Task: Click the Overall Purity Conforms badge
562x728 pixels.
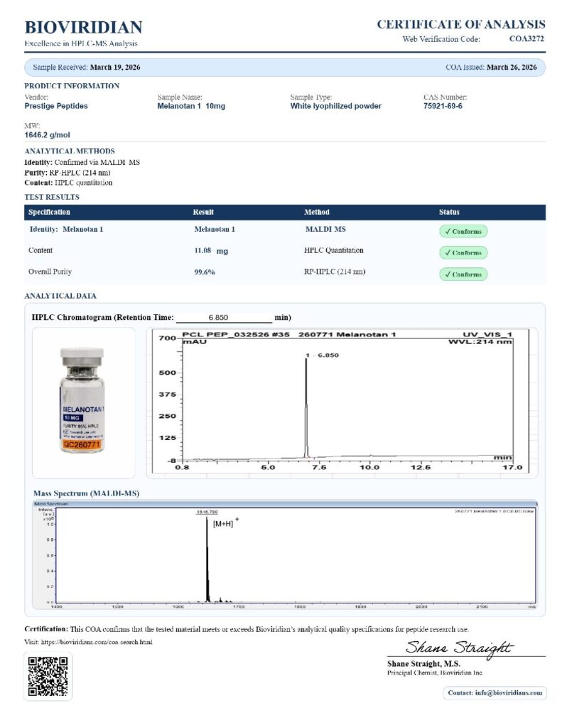Action: 463,274
